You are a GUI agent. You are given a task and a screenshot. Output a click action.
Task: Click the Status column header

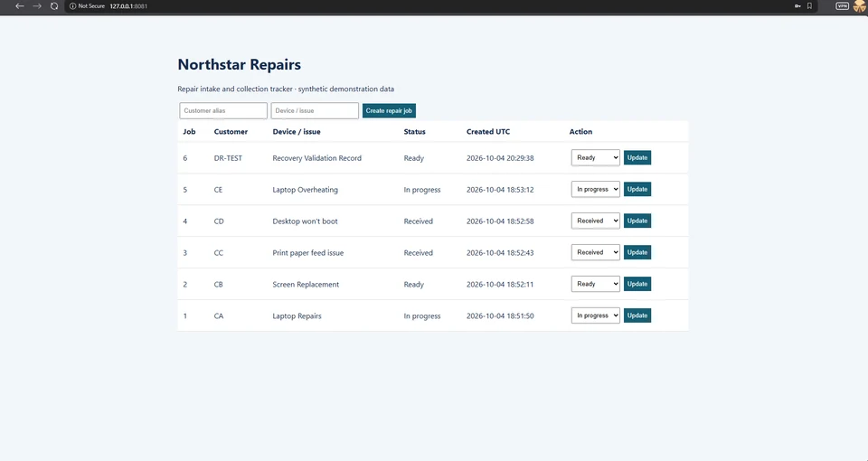coord(415,132)
